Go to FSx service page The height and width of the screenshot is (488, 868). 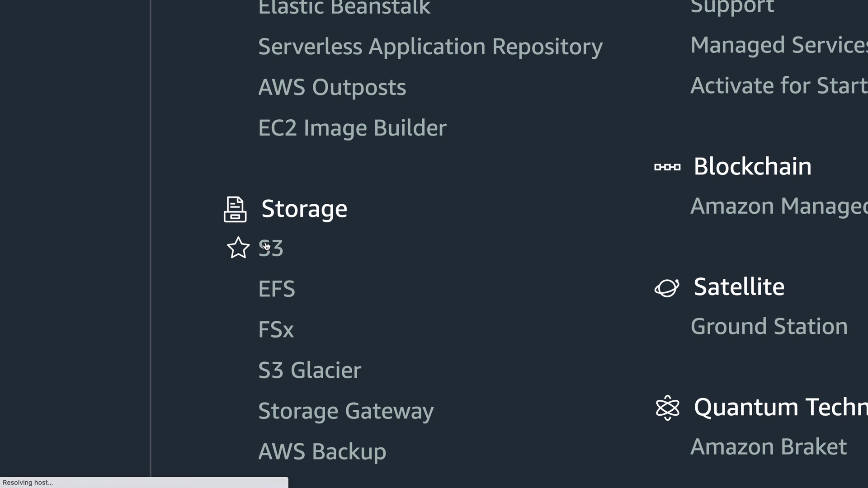coord(276,330)
